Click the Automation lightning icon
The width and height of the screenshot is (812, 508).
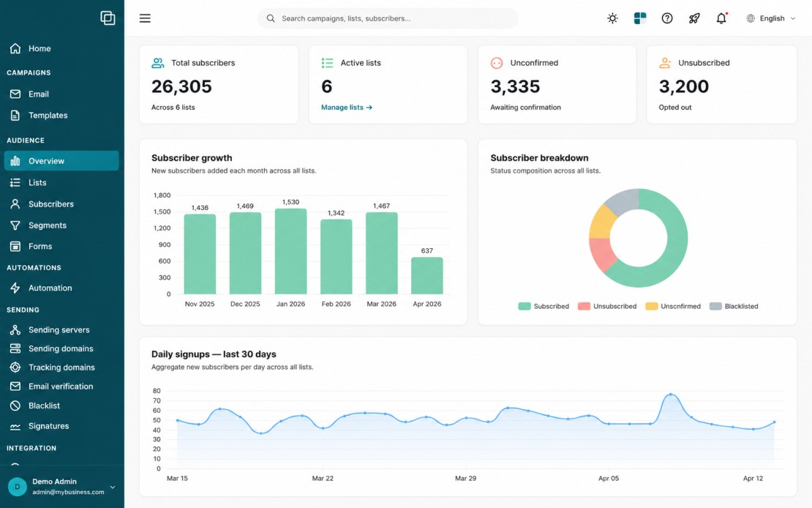[x=15, y=288]
